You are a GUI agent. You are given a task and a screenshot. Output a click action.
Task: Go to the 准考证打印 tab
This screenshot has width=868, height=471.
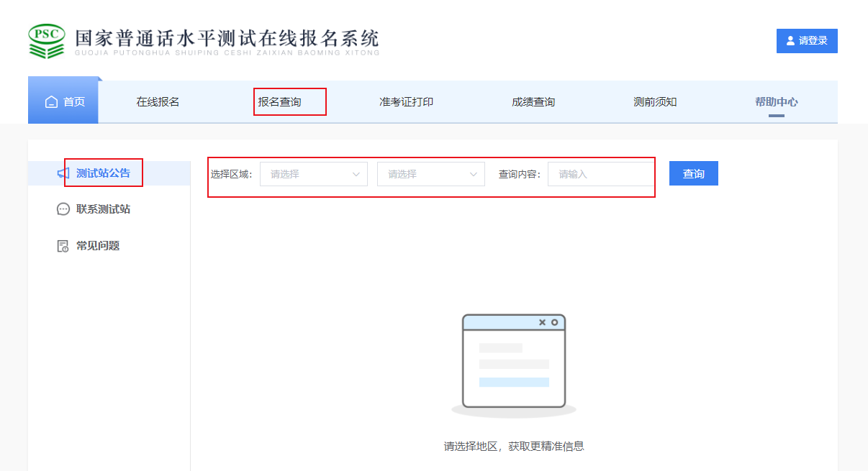[407, 102]
